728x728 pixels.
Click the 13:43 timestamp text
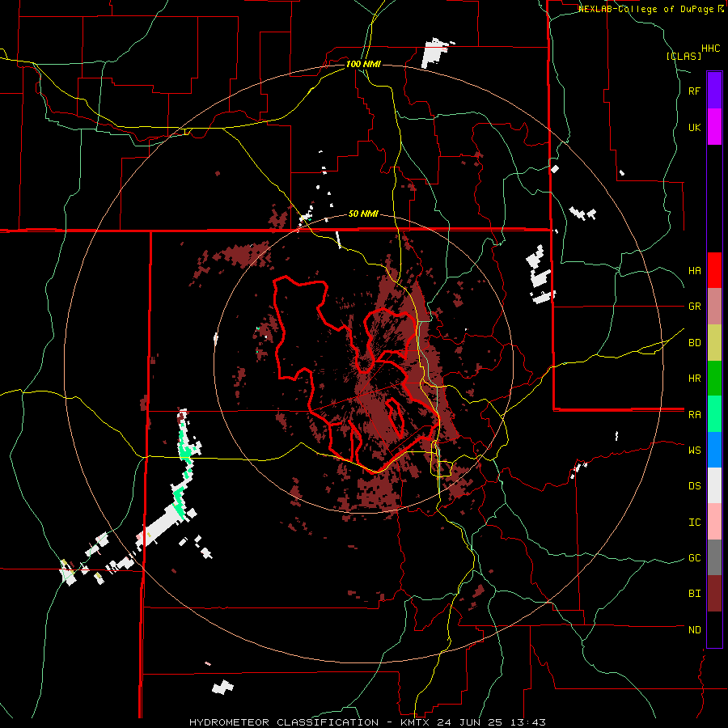529,722
